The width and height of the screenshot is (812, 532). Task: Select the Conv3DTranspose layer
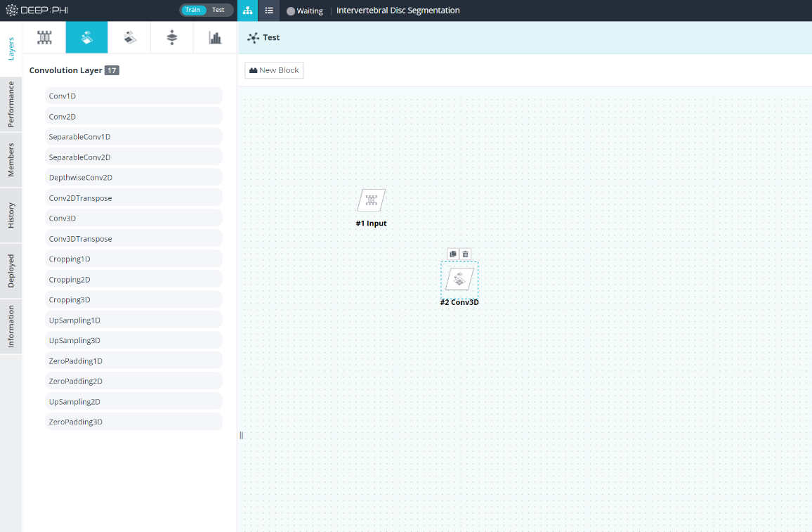pyautogui.click(x=133, y=238)
